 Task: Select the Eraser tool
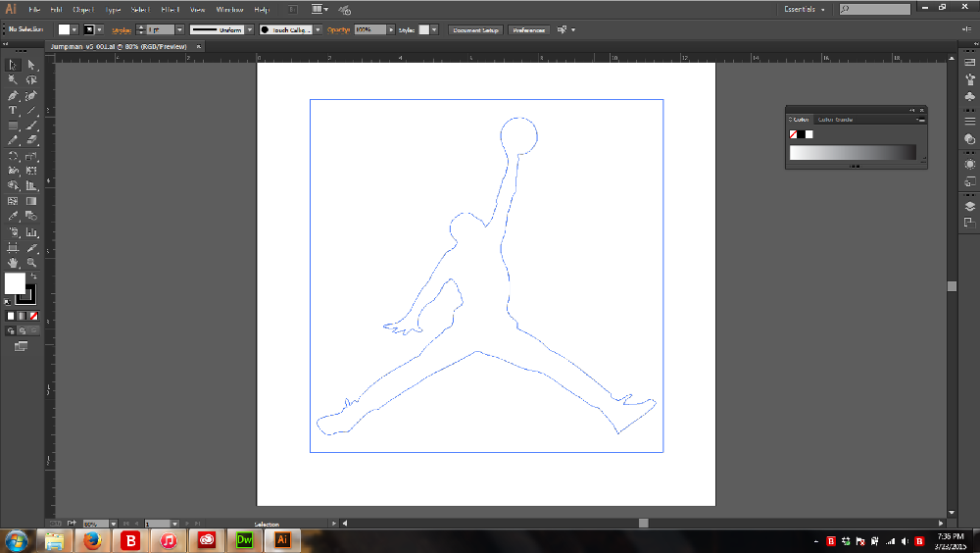point(31,140)
